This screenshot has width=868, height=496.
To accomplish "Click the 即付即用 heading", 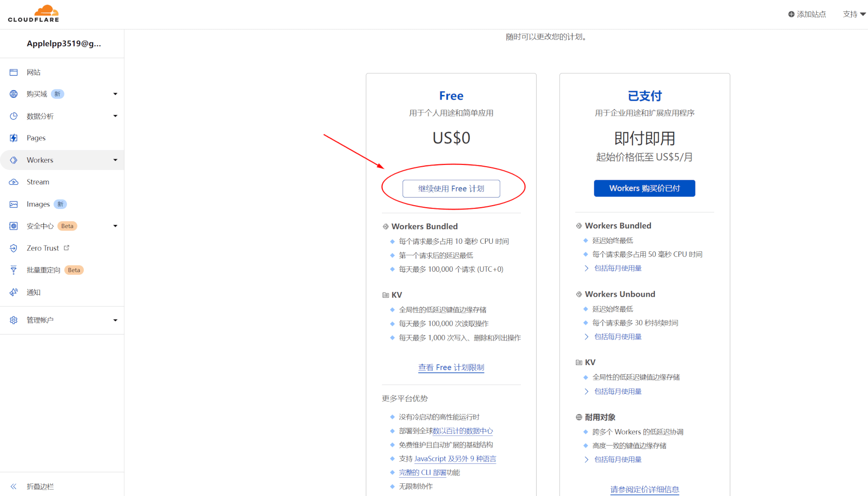I will click(x=644, y=138).
